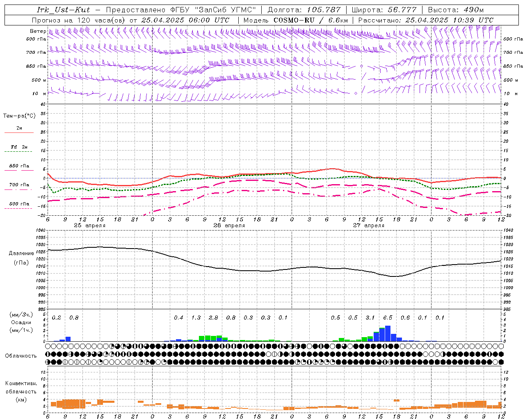Screen dimensions: 525x420
Task: Click the 6.5 three-hour precipitation value
Action: point(388,317)
